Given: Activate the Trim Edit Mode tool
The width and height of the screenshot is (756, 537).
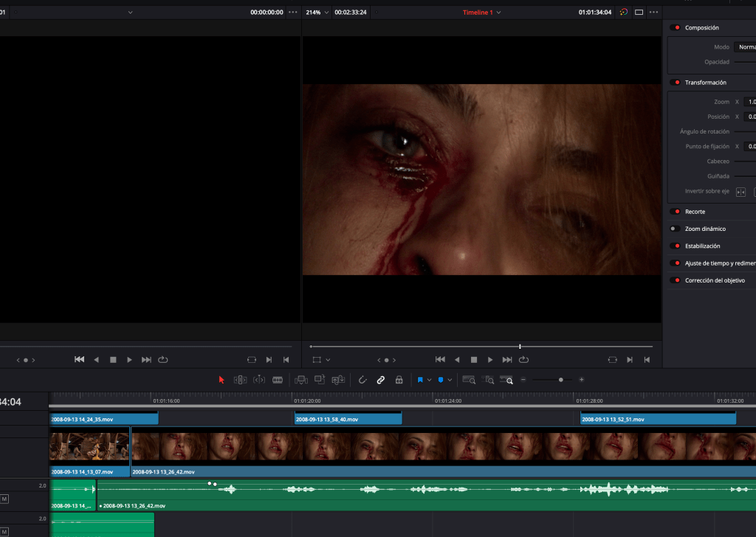Looking at the screenshot, I should point(240,380).
